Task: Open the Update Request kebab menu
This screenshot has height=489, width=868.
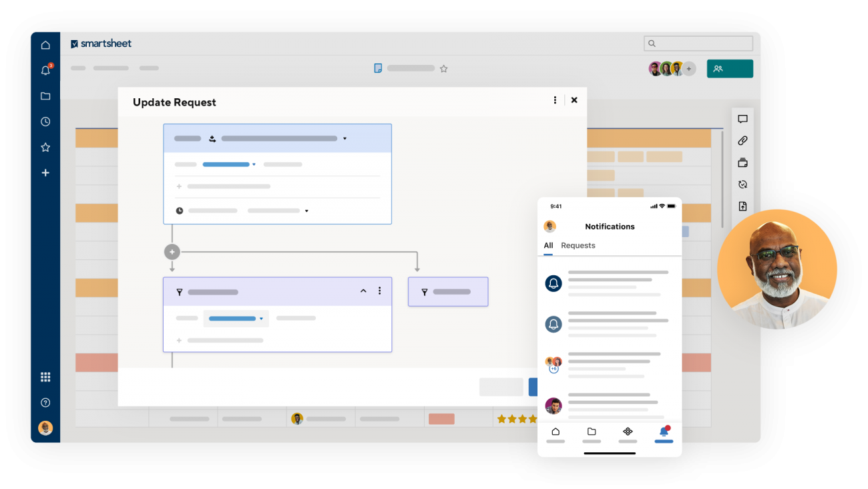Action: point(555,100)
